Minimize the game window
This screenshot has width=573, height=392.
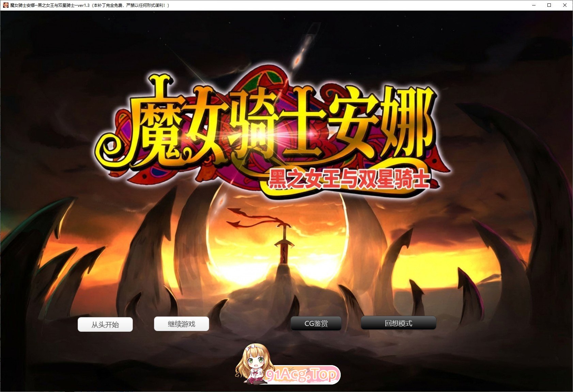pos(534,5)
